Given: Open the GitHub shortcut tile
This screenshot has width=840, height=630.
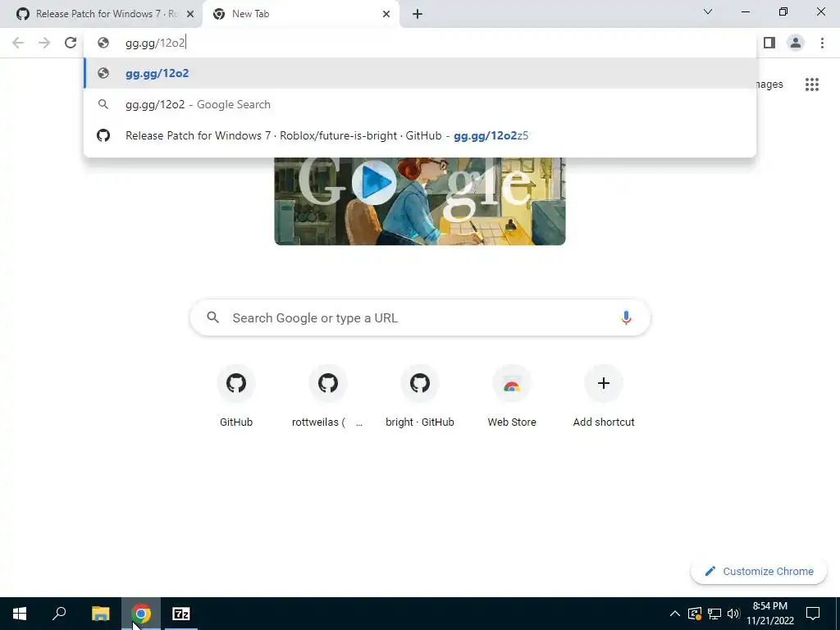Looking at the screenshot, I should (235, 396).
